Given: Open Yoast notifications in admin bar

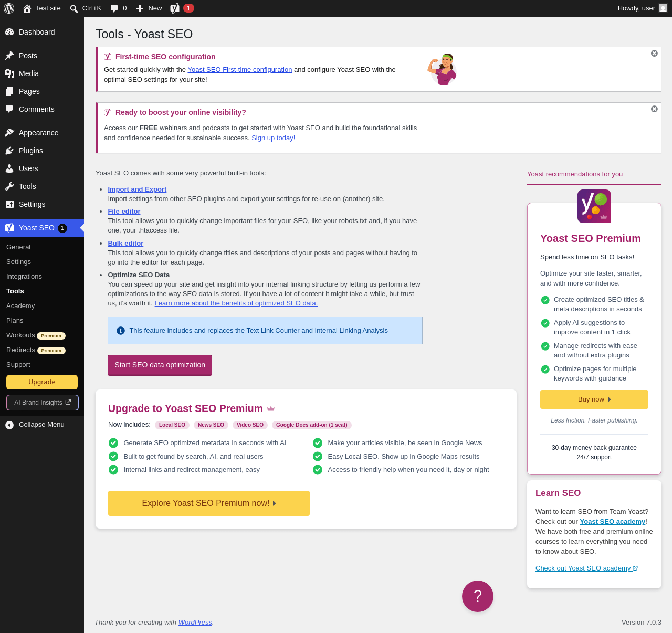Looking at the screenshot, I should (x=182, y=8).
